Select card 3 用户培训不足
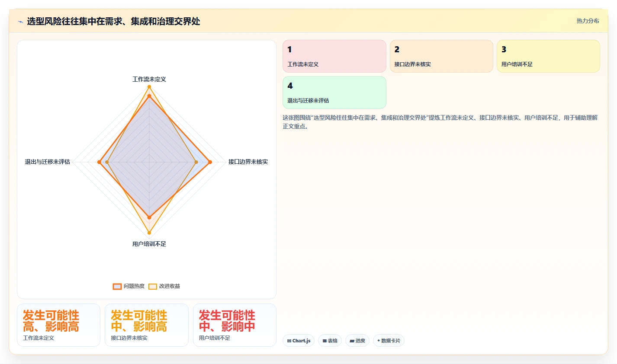617x364 pixels. (548, 56)
